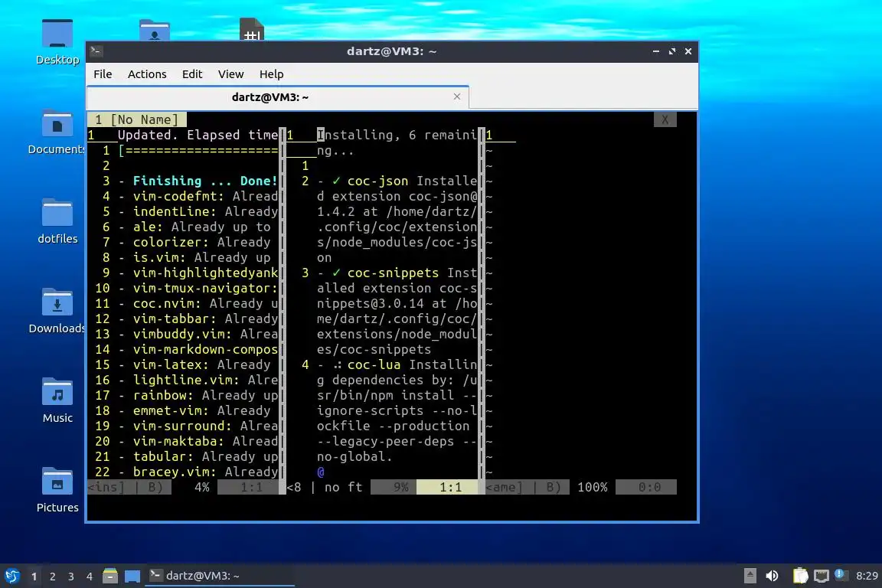This screenshot has width=882, height=588.
Task: Open the Help menu
Action: (x=271, y=74)
